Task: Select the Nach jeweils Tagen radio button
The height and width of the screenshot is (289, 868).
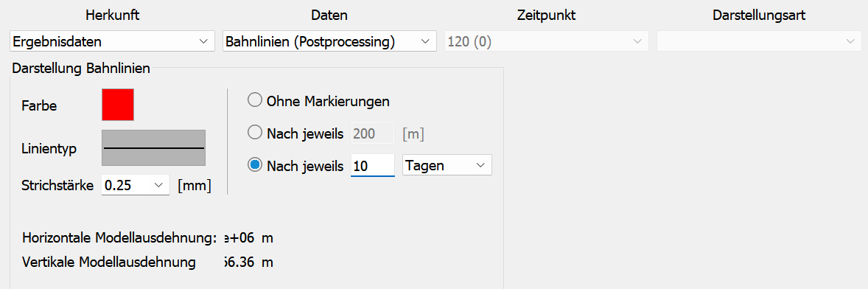Action: [x=255, y=165]
